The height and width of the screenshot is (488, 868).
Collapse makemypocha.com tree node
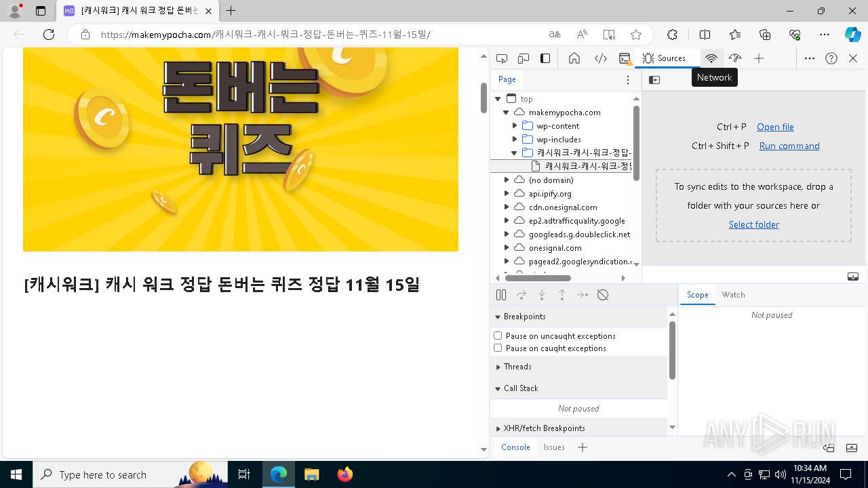506,113
